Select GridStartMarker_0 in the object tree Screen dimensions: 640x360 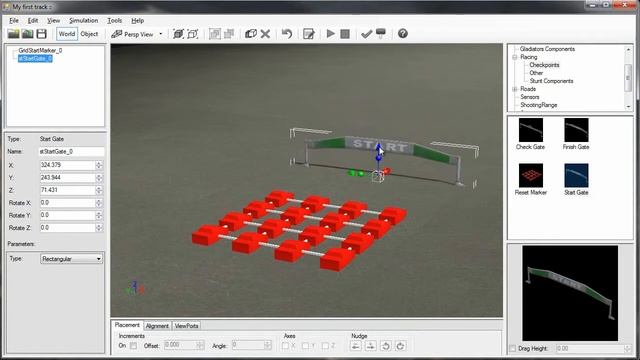[x=40, y=51]
